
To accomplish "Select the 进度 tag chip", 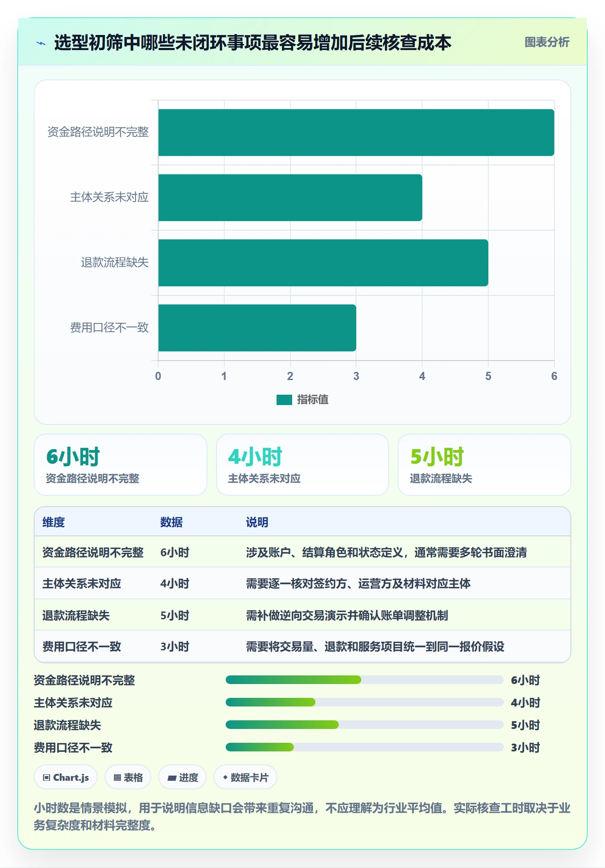I will pos(182,777).
